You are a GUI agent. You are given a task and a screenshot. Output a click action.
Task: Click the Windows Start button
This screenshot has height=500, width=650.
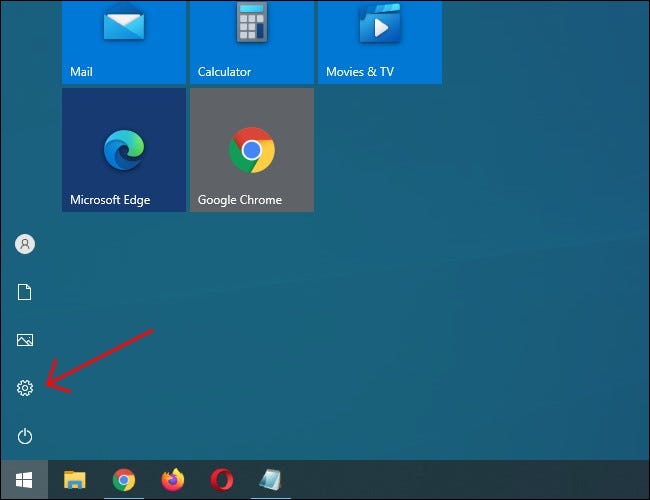point(24,480)
